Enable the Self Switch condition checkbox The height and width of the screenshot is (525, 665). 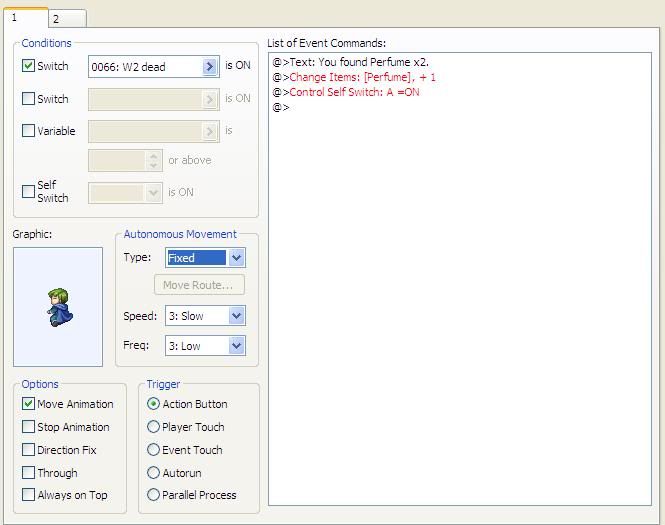28,191
